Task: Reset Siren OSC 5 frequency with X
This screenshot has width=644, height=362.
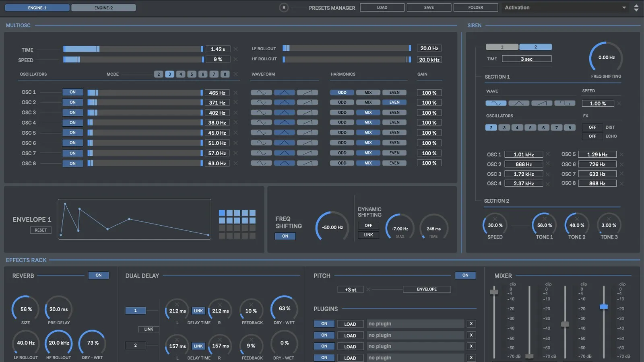Action: point(621,154)
